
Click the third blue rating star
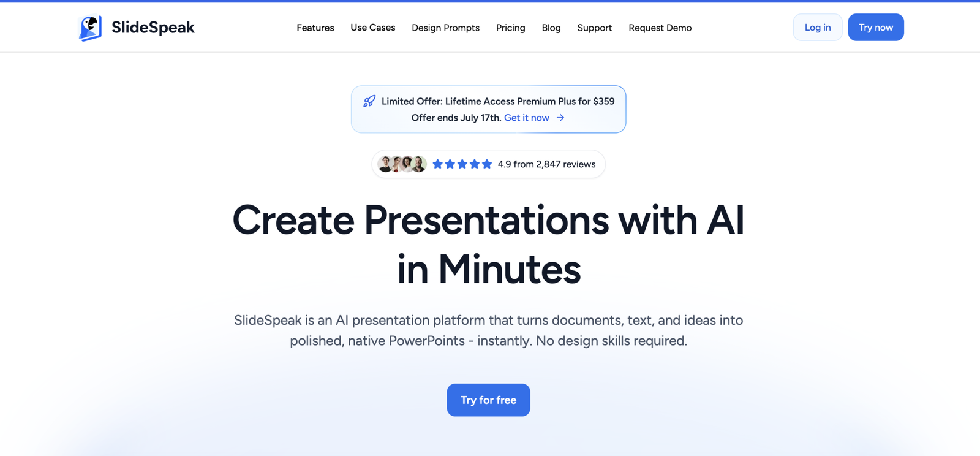(x=462, y=164)
